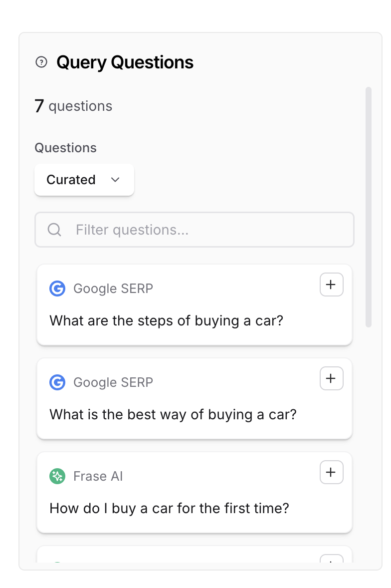Viewport: 391px width, 588px height.
Task: Add "How do I buy a car for the first time?"
Action: click(331, 472)
